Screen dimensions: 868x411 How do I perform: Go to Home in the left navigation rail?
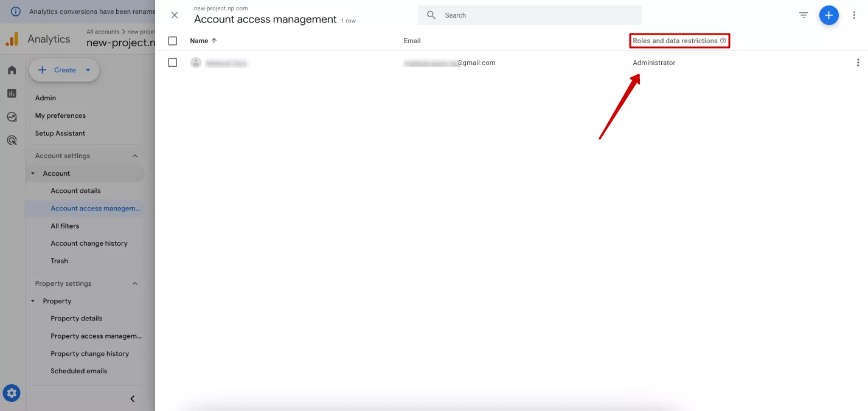coord(12,70)
